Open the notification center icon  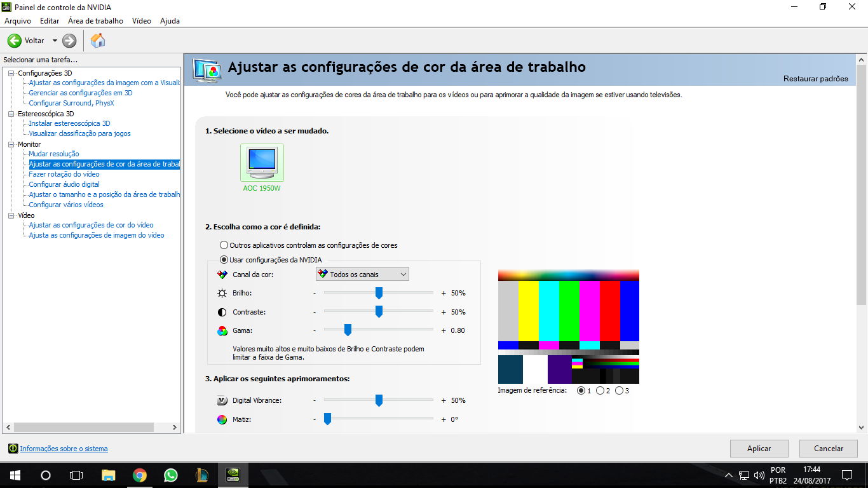point(846,475)
